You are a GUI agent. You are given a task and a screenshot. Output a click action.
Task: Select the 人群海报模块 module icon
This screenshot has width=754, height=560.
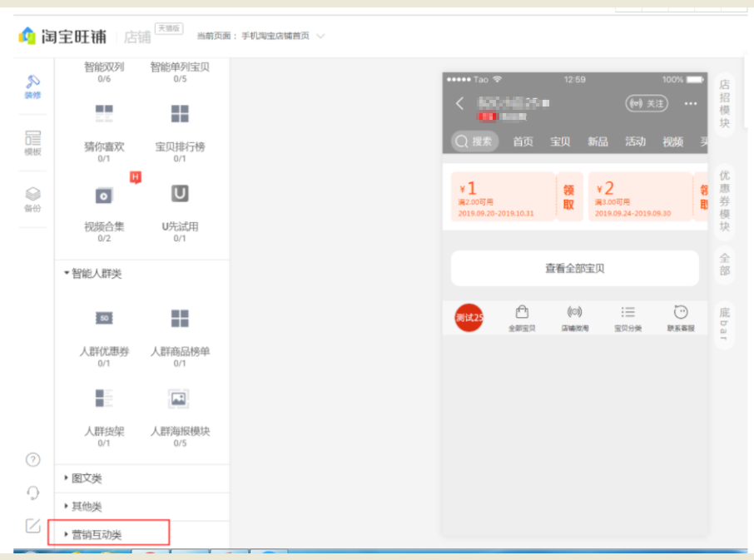[x=178, y=399]
